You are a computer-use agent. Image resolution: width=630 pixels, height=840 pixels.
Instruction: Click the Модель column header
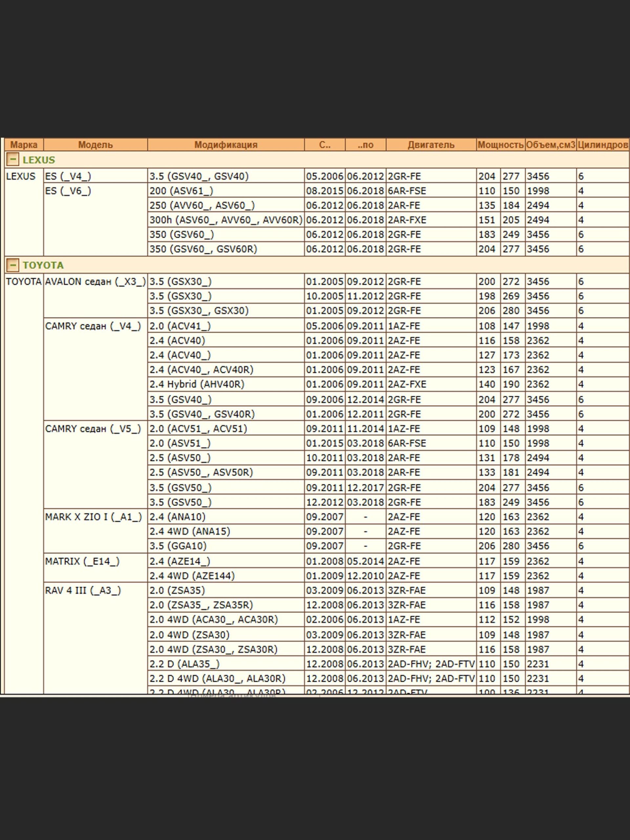pyautogui.click(x=95, y=145)
